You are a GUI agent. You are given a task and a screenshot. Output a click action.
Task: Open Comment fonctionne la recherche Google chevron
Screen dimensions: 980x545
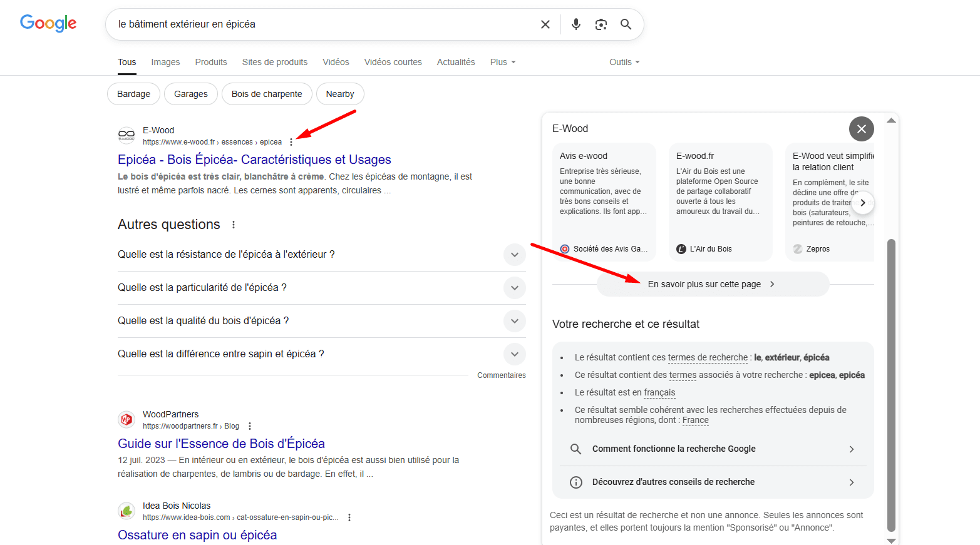(x=852, y=449)
